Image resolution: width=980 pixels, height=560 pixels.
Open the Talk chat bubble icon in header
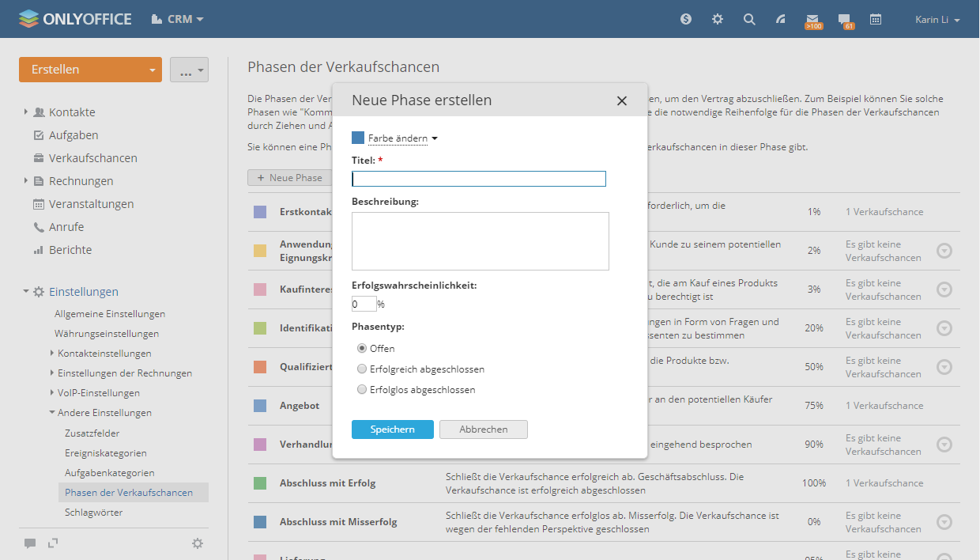click(844, 19)
